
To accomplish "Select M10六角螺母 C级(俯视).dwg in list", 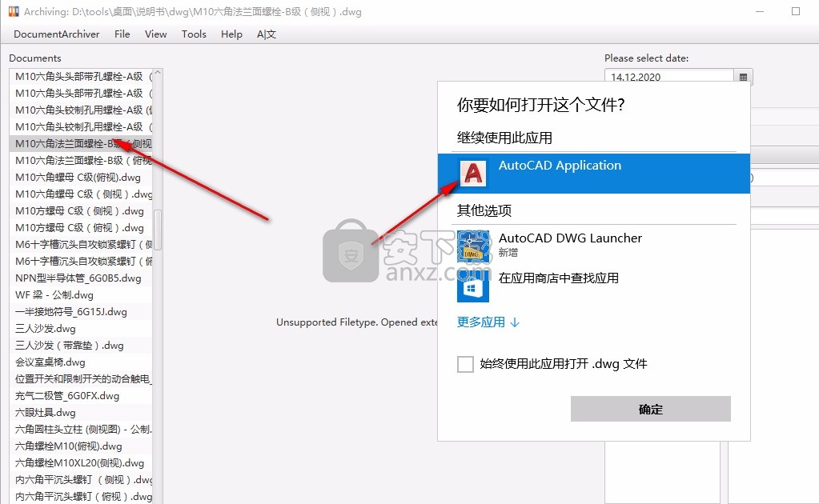I will click(x=81, y=178).
